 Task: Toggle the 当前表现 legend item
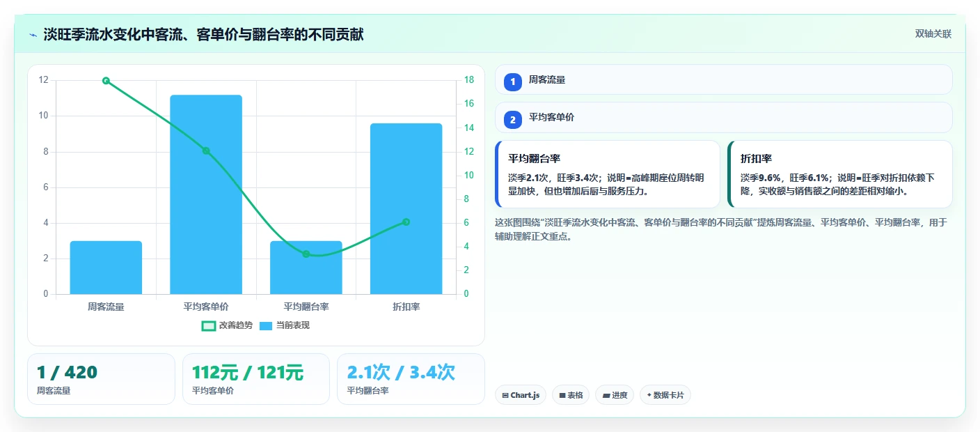coord(284,325)
